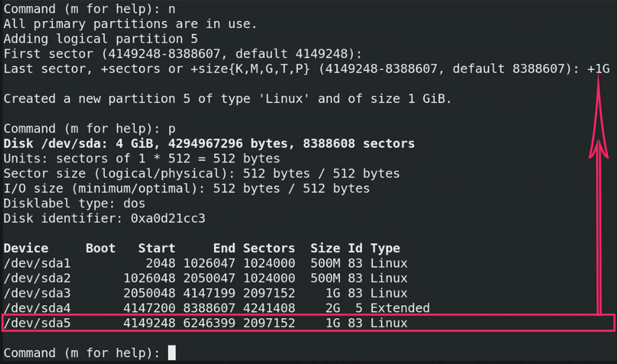This screenshot has width=617, height=364.
Task: Click end sector '1026047' in sda1 row
Action: coord(209,263)
